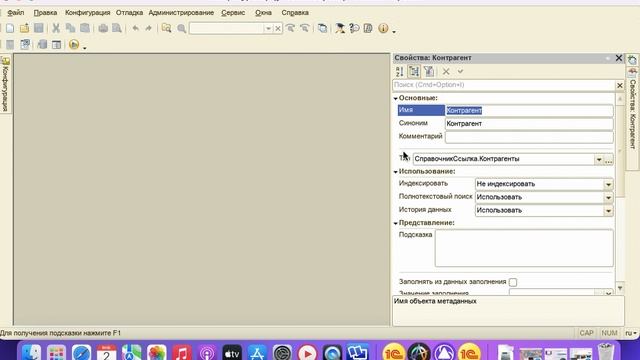The height and width of the screenshot is (360, 640).
Task: Toggle properties grouped by category
Action: click(x=414, y=71)
